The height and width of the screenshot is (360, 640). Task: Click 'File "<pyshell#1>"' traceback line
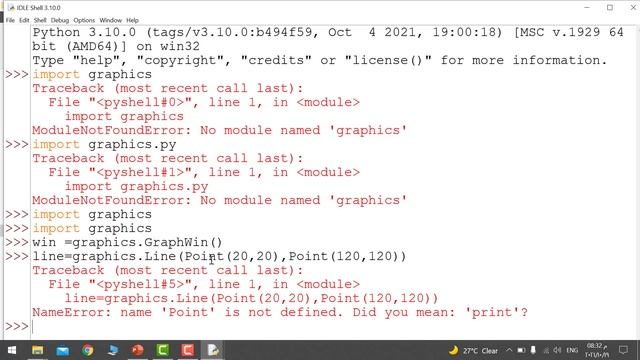tap(204, 172)
